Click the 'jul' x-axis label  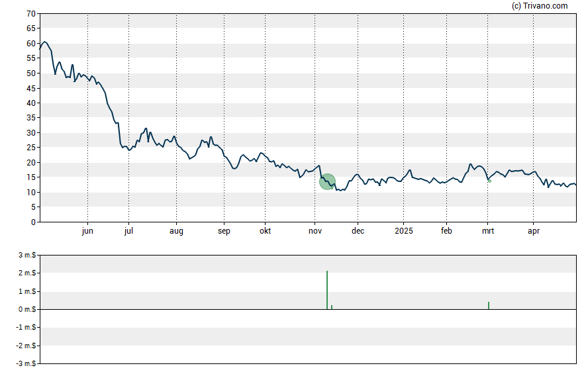(x=128, y=231)
